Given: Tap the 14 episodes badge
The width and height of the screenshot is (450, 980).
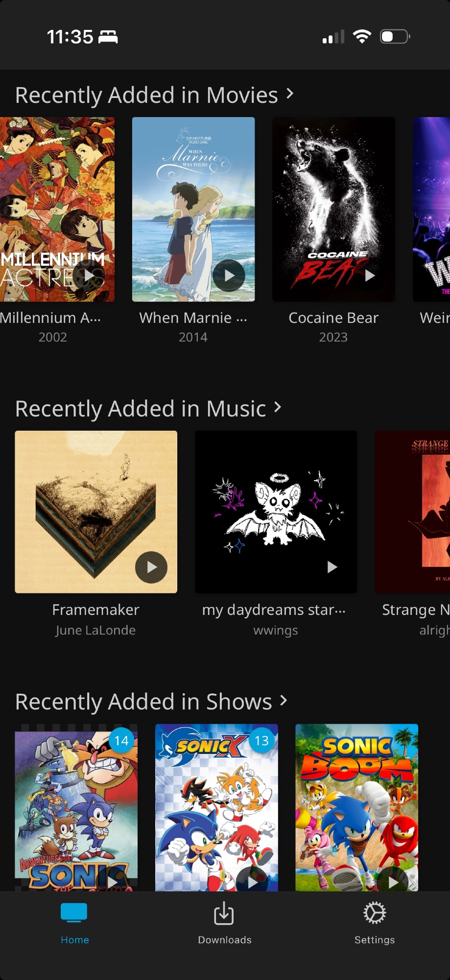Looking at the screenshot, I should coord(121,740).
